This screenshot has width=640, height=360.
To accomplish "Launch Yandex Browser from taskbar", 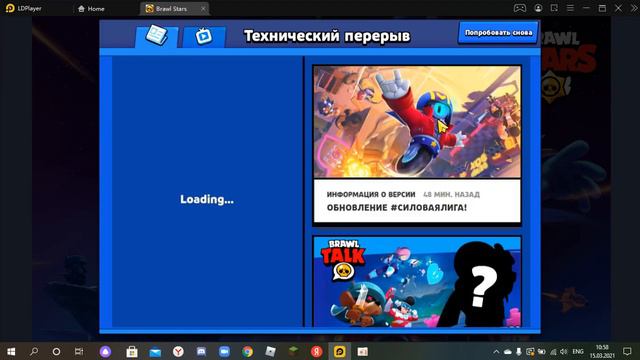I will (x=178, y=351).
